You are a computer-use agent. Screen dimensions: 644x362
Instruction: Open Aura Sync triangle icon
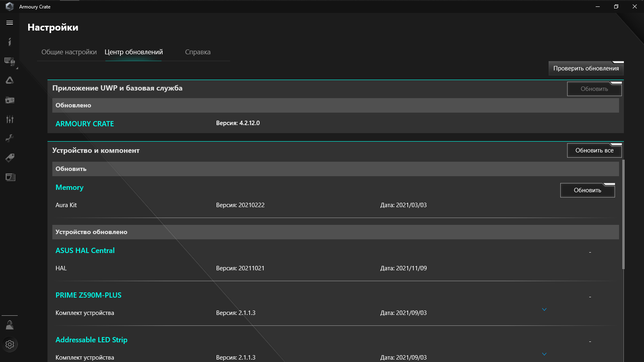[x=10, y=80]
